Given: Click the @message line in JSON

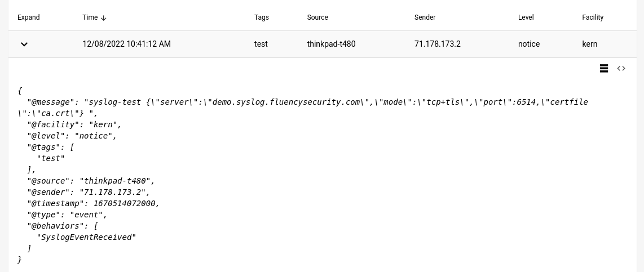Looking at the screenshot, I should click(303, 108).
